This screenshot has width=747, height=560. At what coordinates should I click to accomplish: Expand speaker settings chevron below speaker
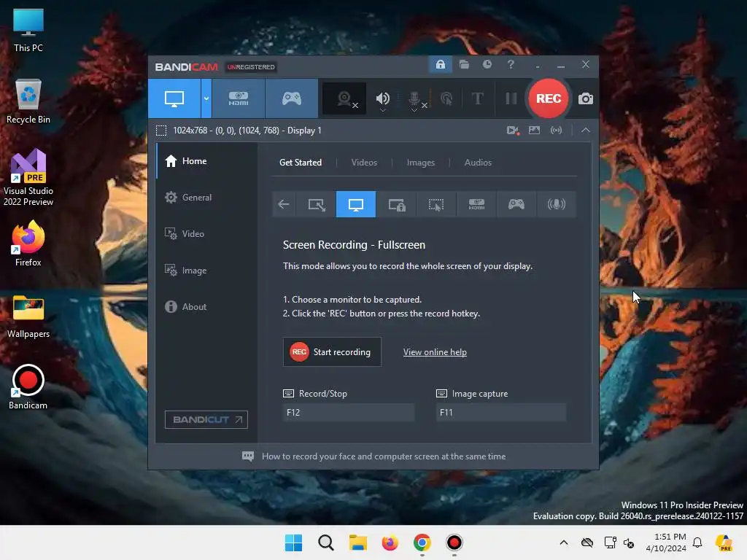click(382, 111)
